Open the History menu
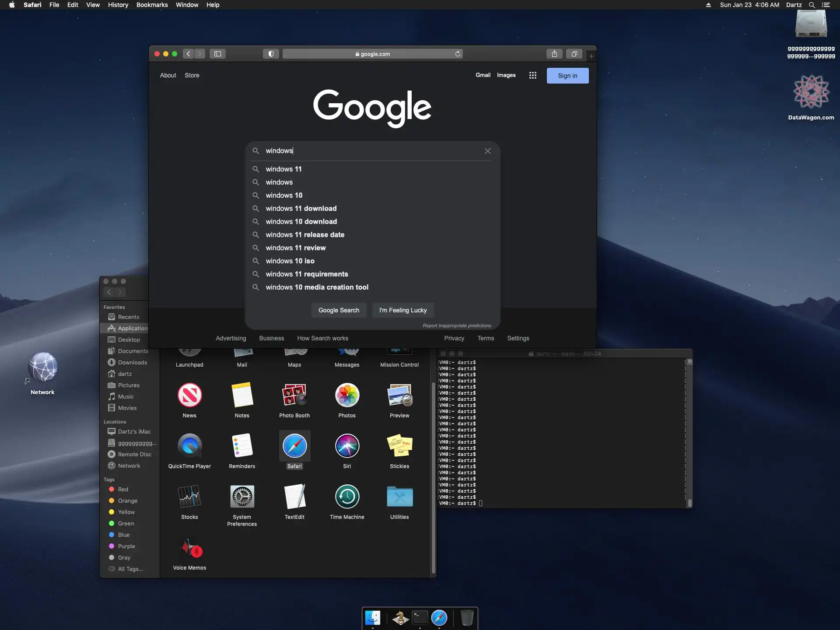The height and width of the screenshot is (630, 840). click(x=118, y=5)
